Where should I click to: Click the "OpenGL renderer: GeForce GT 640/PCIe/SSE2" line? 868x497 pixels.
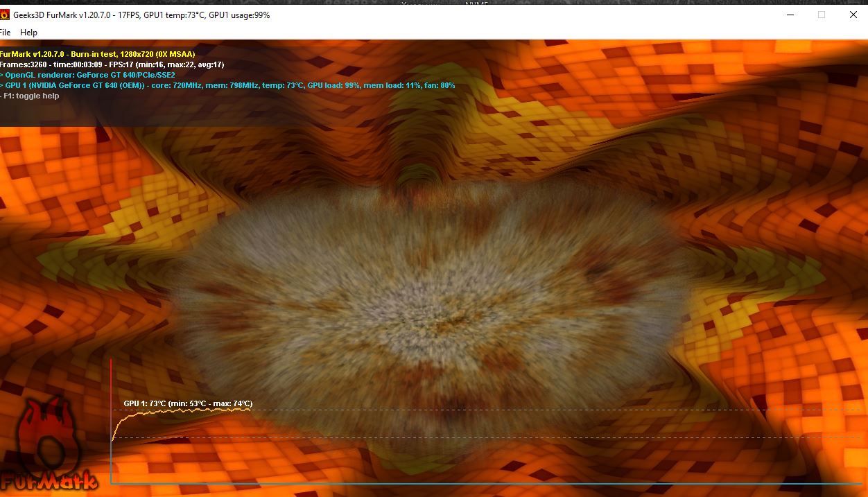tap(87, 75)
